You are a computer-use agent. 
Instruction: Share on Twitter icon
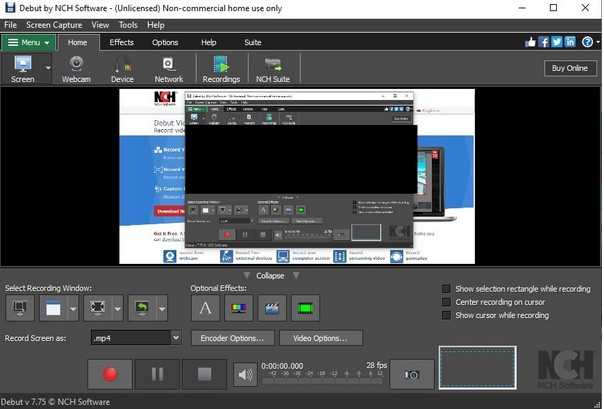click(557, 42)
